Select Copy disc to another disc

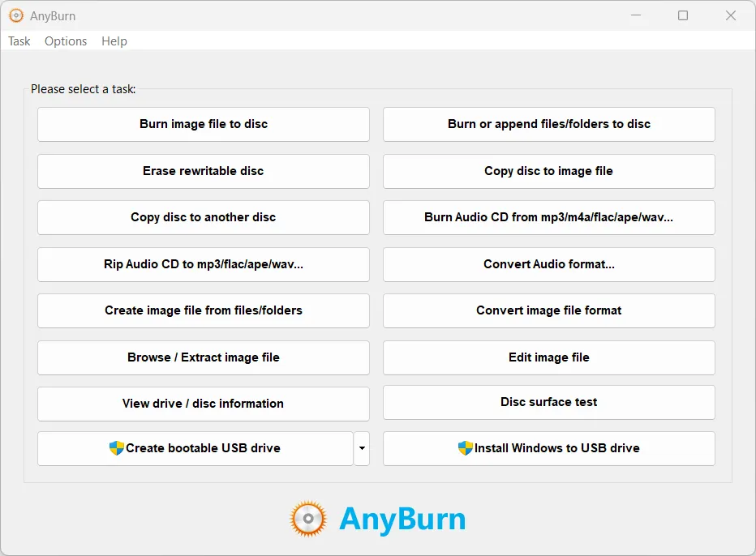click(x=204, y=217)
